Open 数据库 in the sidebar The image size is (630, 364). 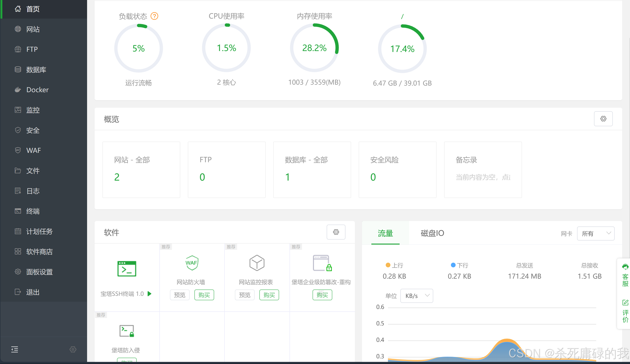coord(44,69)
